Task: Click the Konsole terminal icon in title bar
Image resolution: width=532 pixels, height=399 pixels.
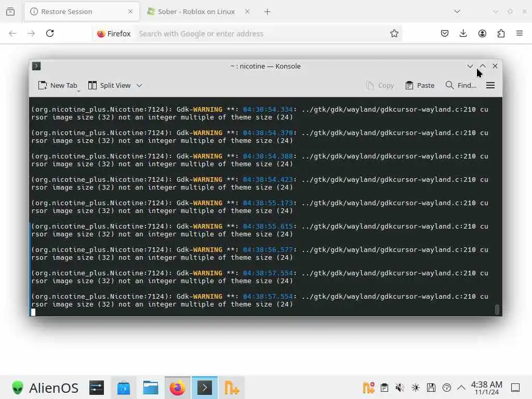Action: 36,66
